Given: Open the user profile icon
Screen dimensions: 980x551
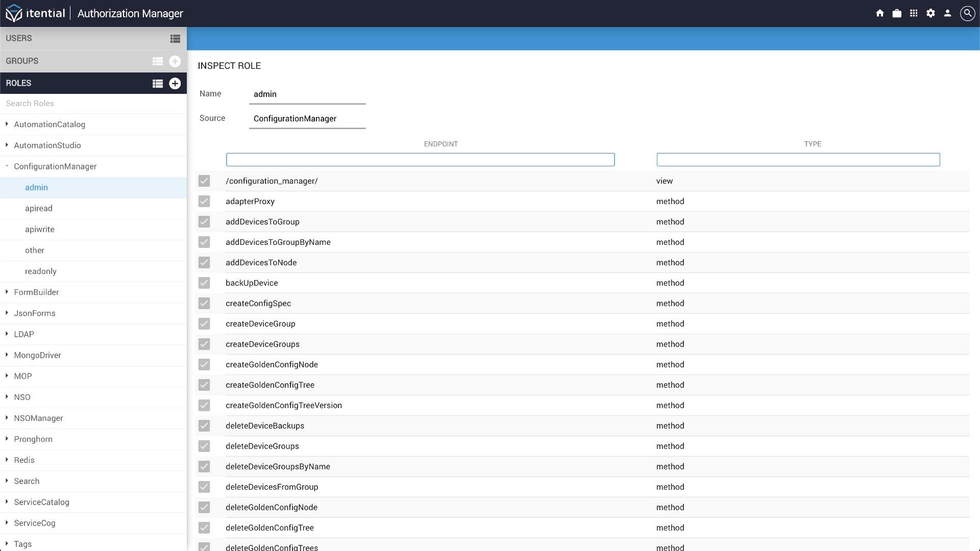Looking at the screenshot, I should click(947, 13).
